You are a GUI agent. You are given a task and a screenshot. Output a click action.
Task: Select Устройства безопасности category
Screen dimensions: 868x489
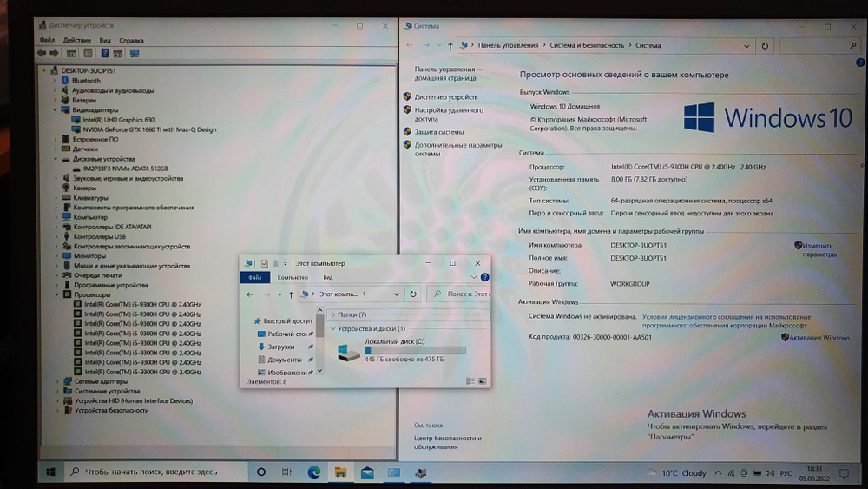click(111, 410)
